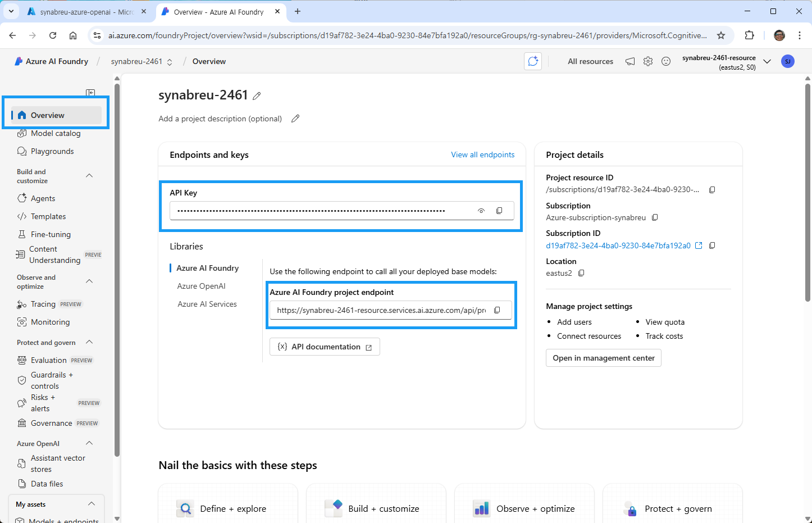Image resolution: width=812 pixels, height=523 pixels.
Task: Open the chat assistant icon in header
Action: click(533, 61)
